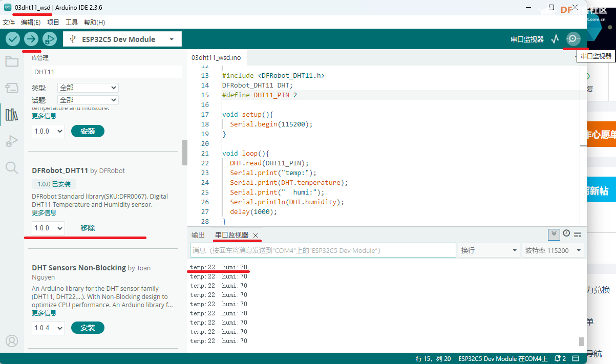Open the 类型 filter dropdown
The height and width of the screenshot is (364, 616).
pyautogui.click(x=88, y=88)
